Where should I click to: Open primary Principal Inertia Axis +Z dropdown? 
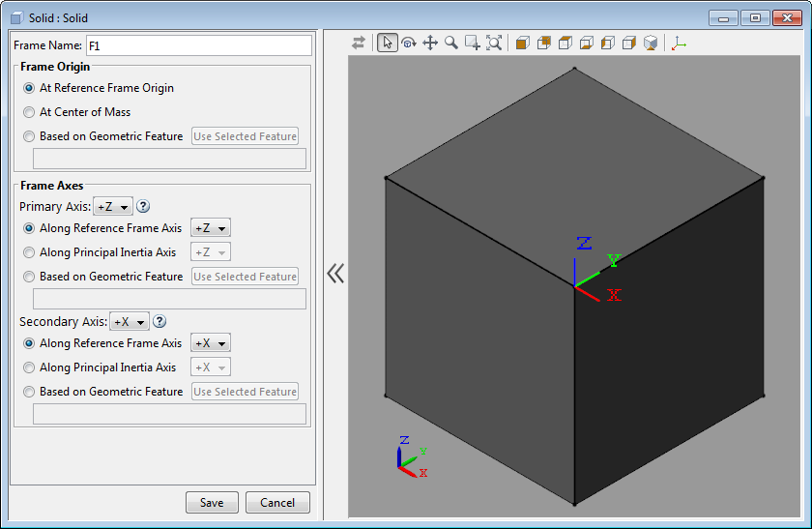click(211, 252)
